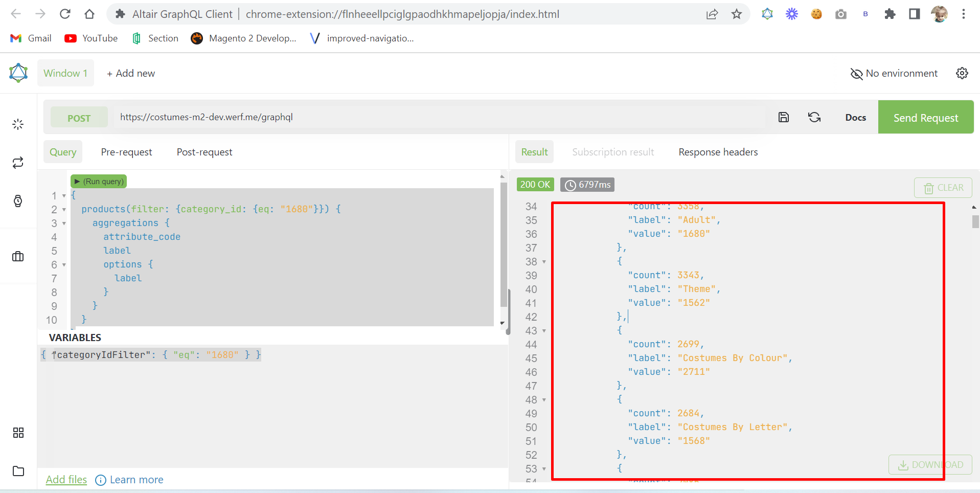This screenshot has width=980, height=493.
Task: Download the response with DOWNLOAD button
Action: (930, 464)
